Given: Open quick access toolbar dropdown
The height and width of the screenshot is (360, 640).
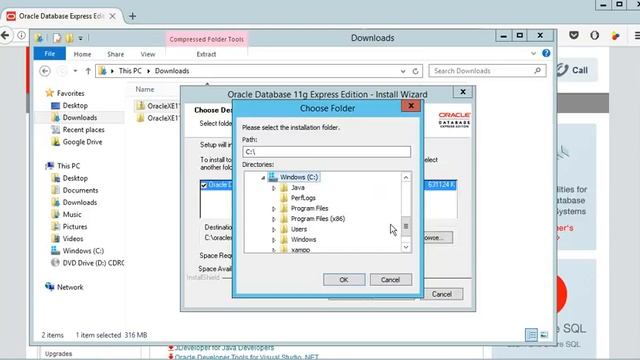Looking at the screenshot, I should click(81, 38).
